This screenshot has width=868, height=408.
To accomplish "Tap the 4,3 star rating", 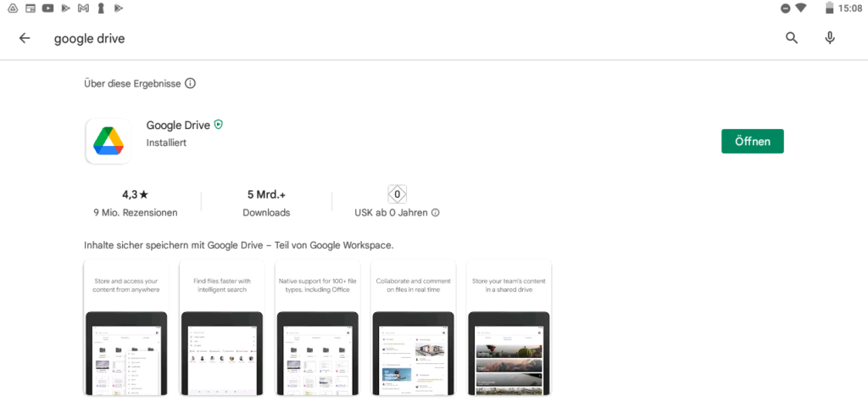I will click(136, 194).
